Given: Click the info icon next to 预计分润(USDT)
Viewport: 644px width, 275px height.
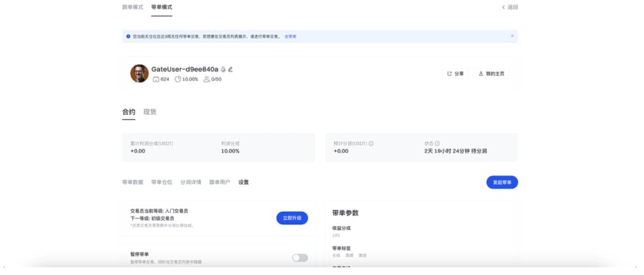Looking at the screenshot, I should pyautogui.click(x=371, y=144).
